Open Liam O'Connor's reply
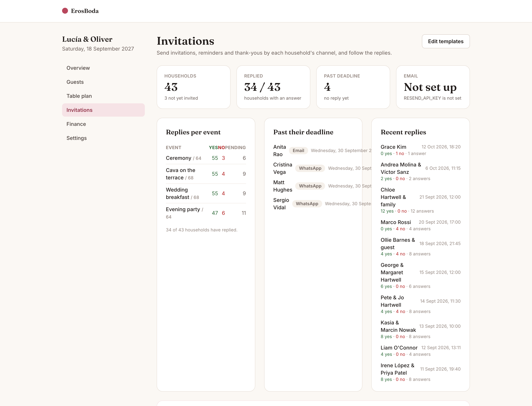Image resolution: width=532 pixels, height=406 pixels. pos(420,351)
